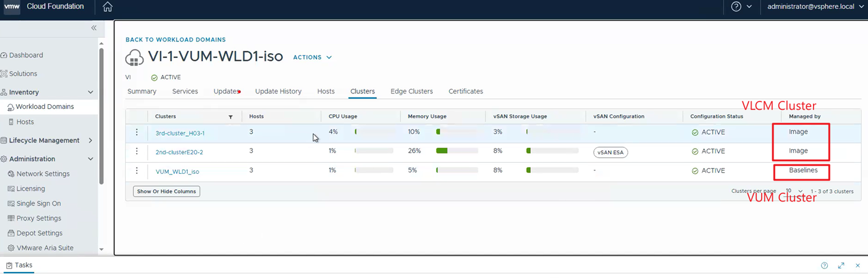Expand the Tasks panel to full size
868x278 pixels.
[x=841, y=266]
